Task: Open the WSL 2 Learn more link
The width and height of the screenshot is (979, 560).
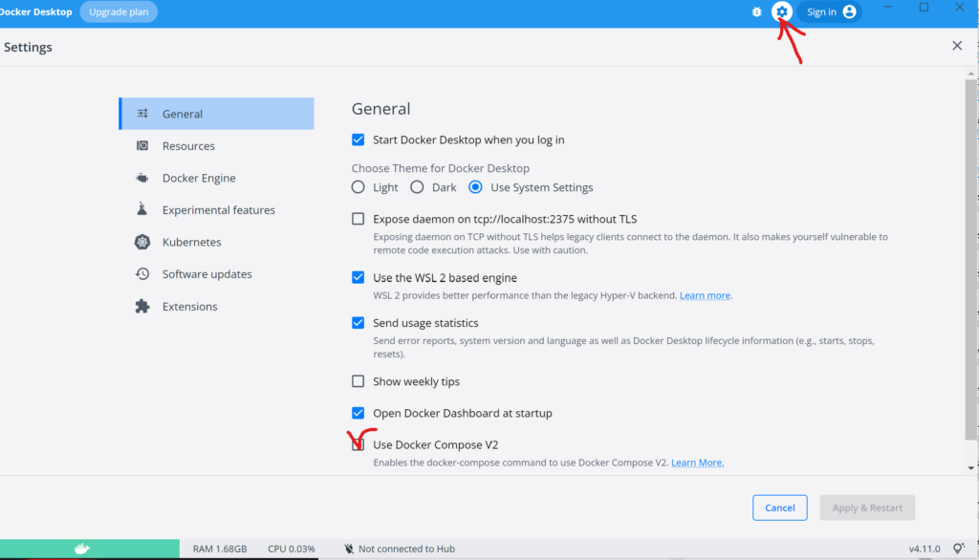Action: tap(705, 295)
